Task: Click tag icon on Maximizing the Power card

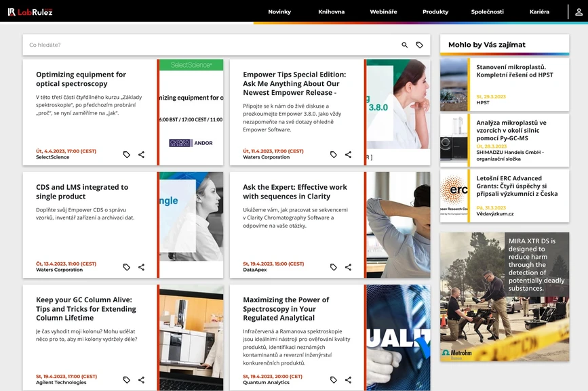Action: 334,380
